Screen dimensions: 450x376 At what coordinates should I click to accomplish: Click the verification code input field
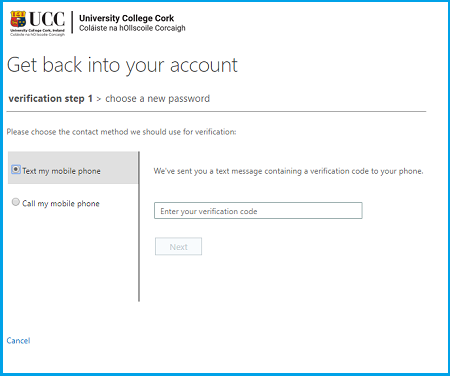pyautogui.click(x=258, y=211)
